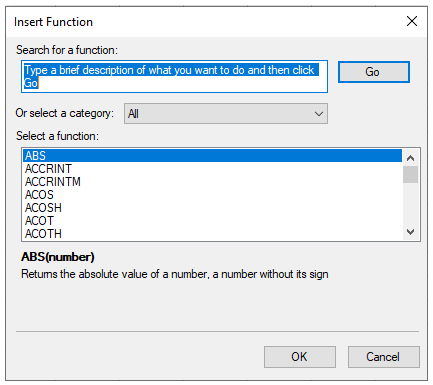Select the ACOTH function entry
433x385 pixels.
pos(212,234)
